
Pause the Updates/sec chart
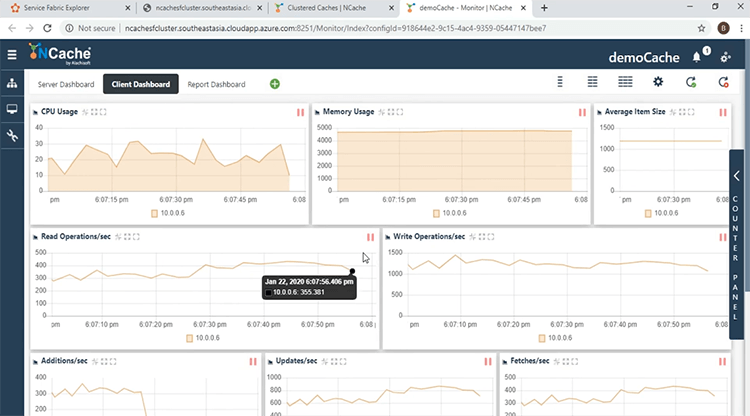[488, 361]
